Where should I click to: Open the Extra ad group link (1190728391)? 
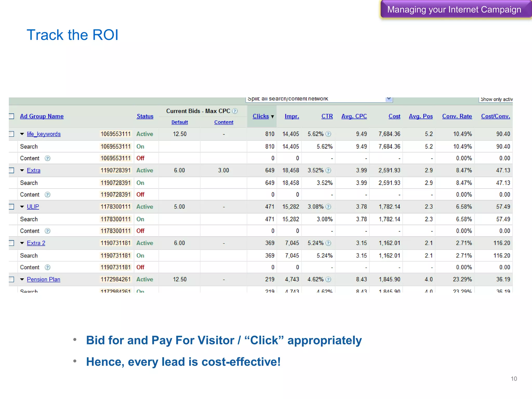coord(34,170)
